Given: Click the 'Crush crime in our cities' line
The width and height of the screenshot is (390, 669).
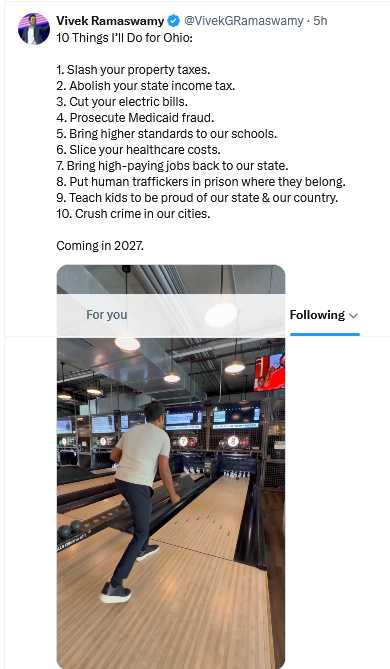Looking at the screenshot, I should 133,214.
